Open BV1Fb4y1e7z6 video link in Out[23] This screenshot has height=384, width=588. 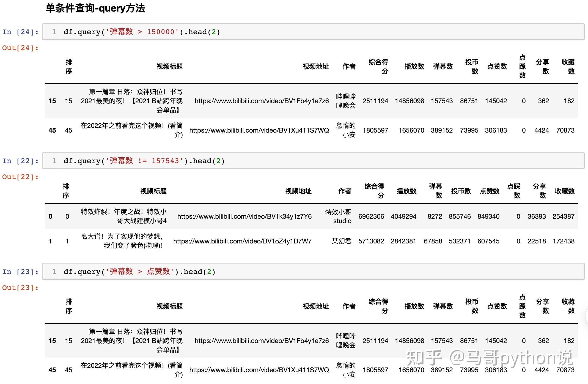click(262, 341)
